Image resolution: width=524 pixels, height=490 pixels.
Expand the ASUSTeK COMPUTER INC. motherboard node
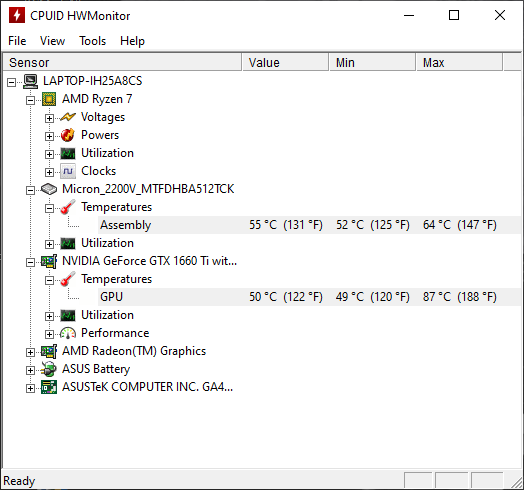(30, 388)
